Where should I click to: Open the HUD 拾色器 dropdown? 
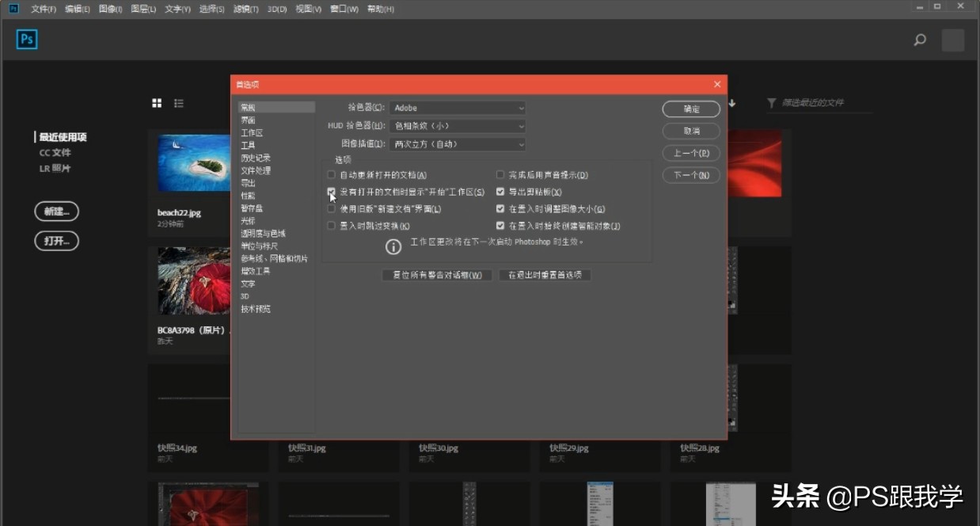click(457, 126)
